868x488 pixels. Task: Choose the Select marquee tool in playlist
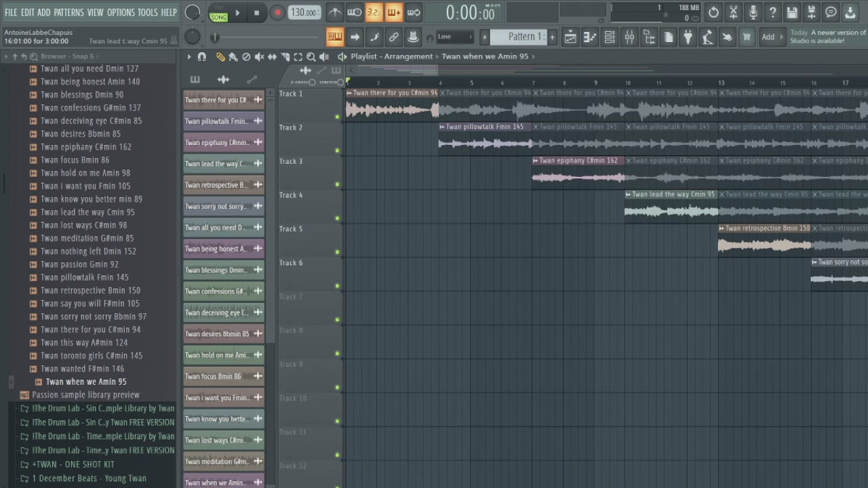click(298, 57)
